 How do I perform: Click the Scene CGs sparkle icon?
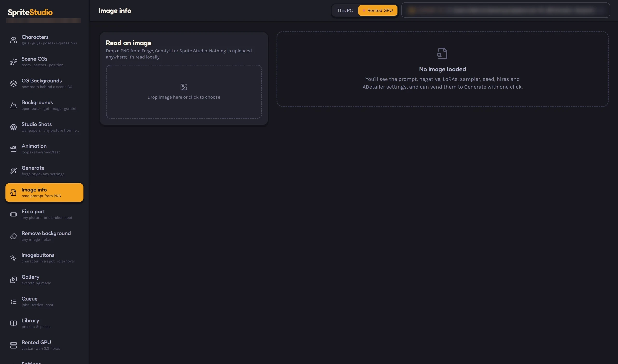pos(14,62)
